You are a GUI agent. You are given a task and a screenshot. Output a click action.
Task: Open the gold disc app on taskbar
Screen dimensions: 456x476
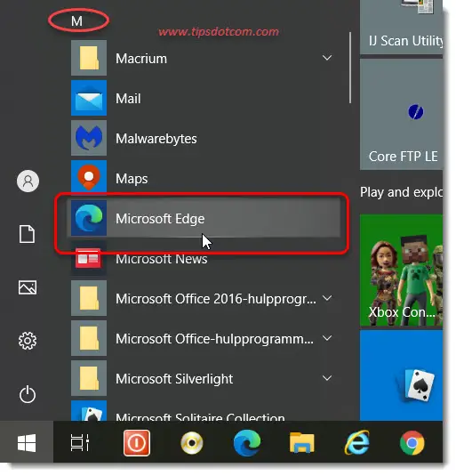click(x=192, y=443)
